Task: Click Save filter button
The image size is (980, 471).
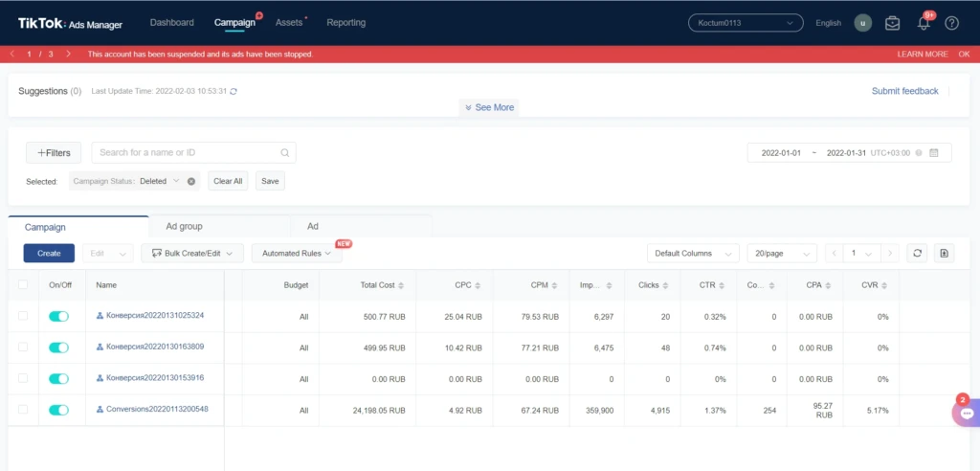Action: click(x=270, y=181)
